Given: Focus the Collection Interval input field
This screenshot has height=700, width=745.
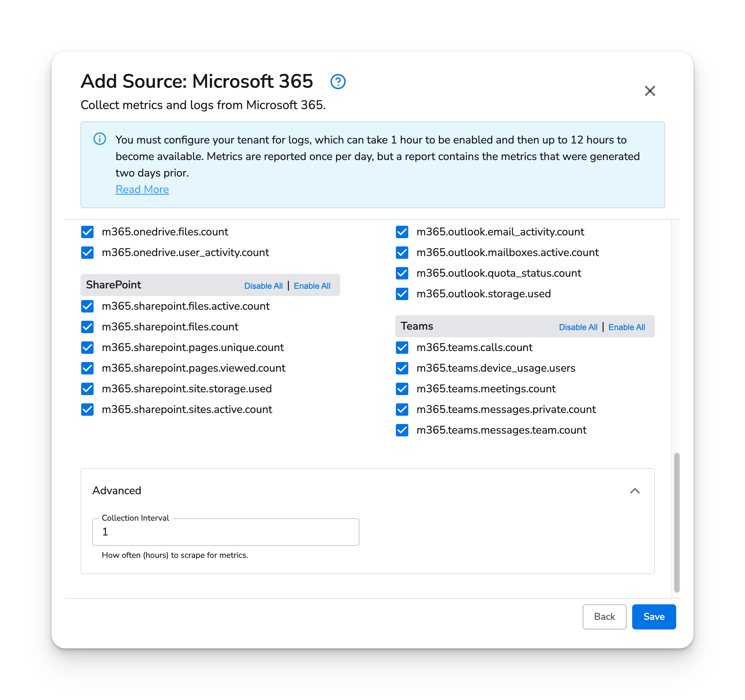Looking at the screenshot, I should (226, 532).
